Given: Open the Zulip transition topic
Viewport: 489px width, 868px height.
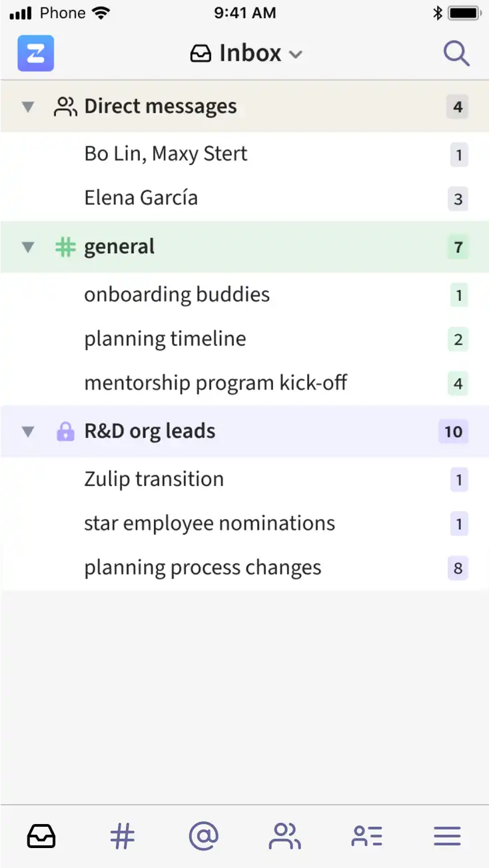Looking at the screenshot, I should tap(244, 479).
